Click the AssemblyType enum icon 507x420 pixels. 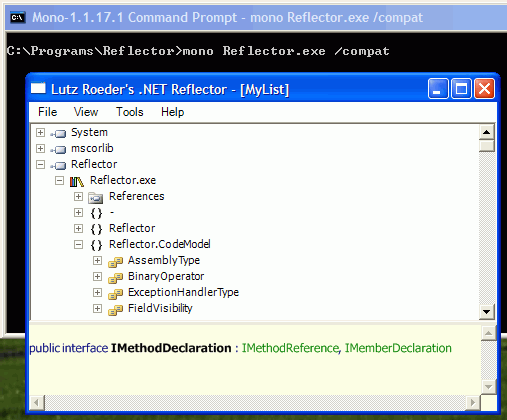[116, 262]
